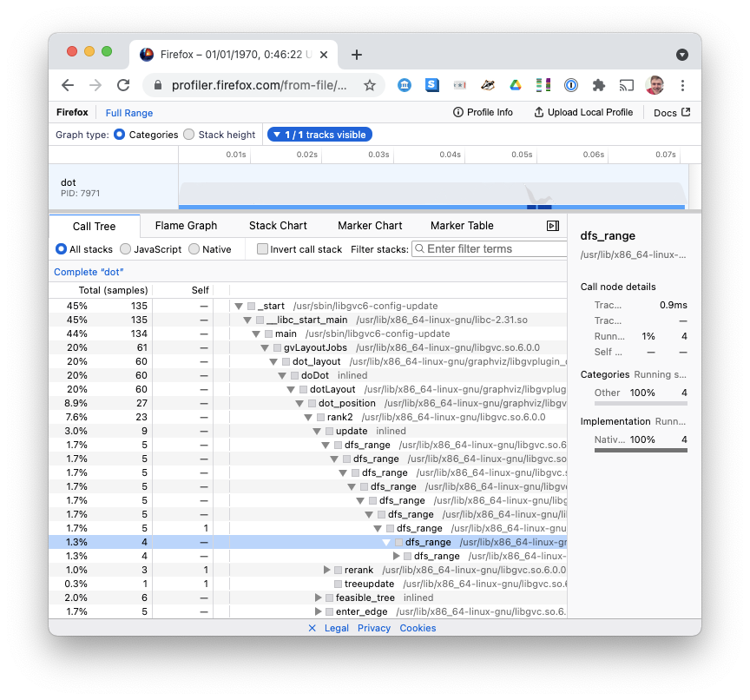
Task: Switch to the Flame Graph tab
Action: (186, 226)
